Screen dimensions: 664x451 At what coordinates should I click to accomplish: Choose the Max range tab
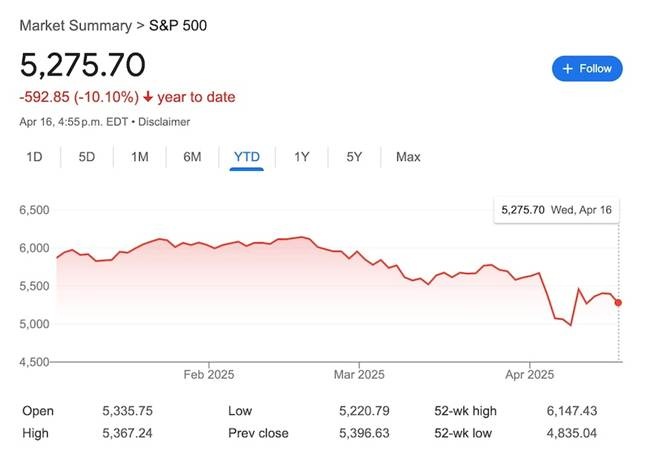click(408, 156)
